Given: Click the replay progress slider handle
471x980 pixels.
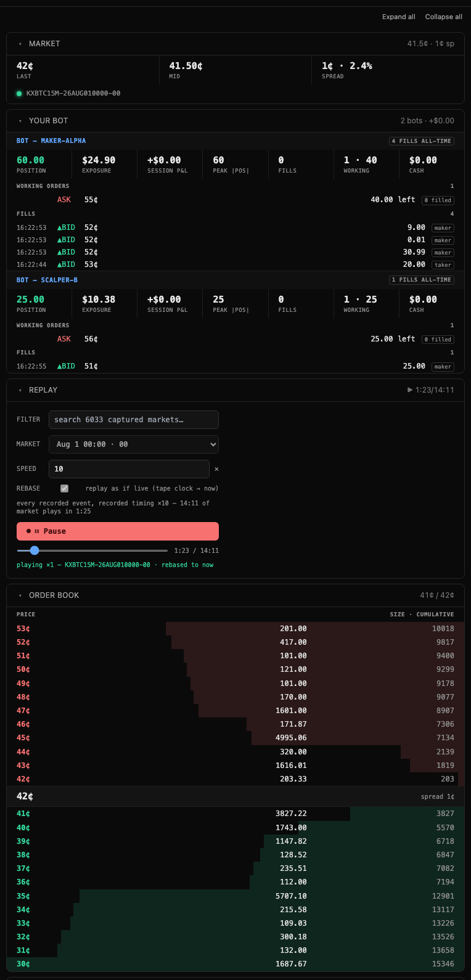Looking at the screenshot, I should pos(35,550).
